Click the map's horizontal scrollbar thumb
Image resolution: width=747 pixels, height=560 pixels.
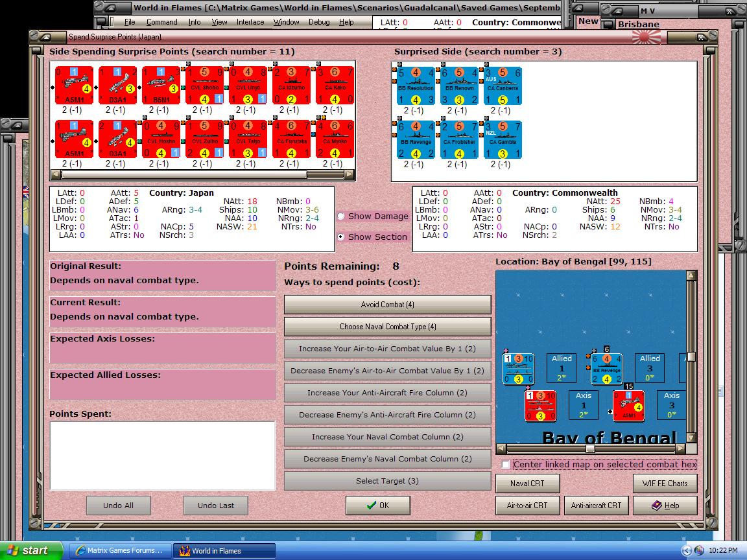coord(590,449)
